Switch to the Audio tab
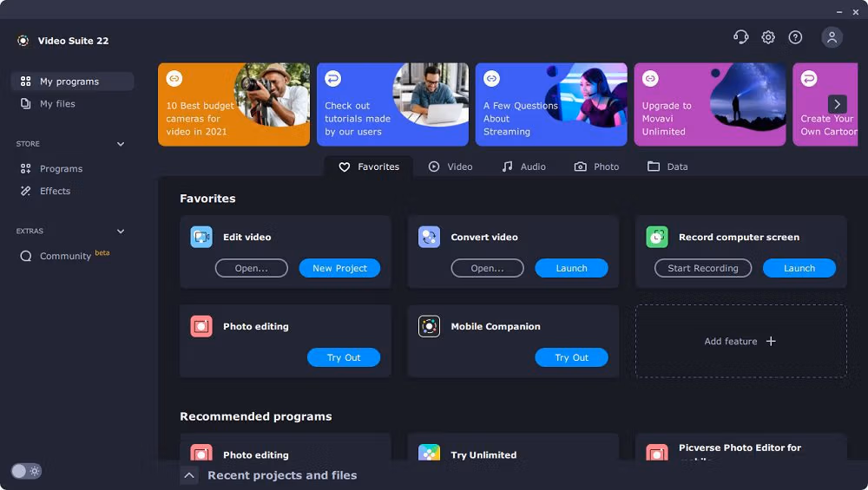 [x=523, y=167]
